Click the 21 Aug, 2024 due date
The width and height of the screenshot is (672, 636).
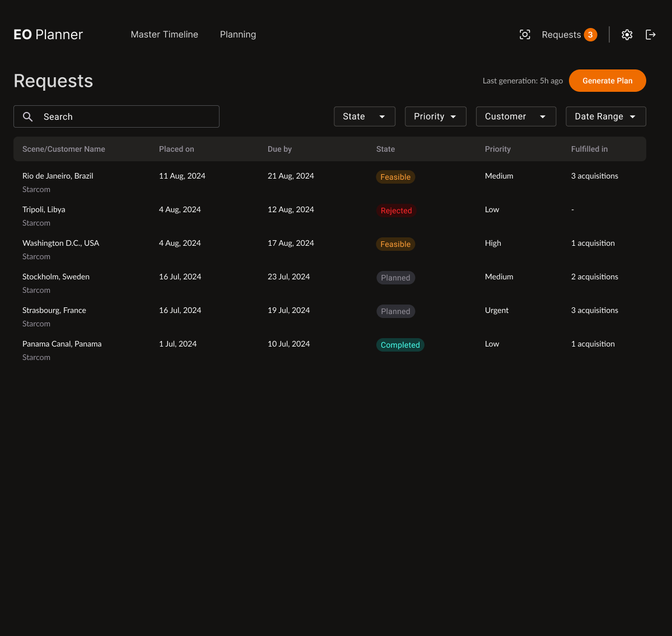[291, 176]
